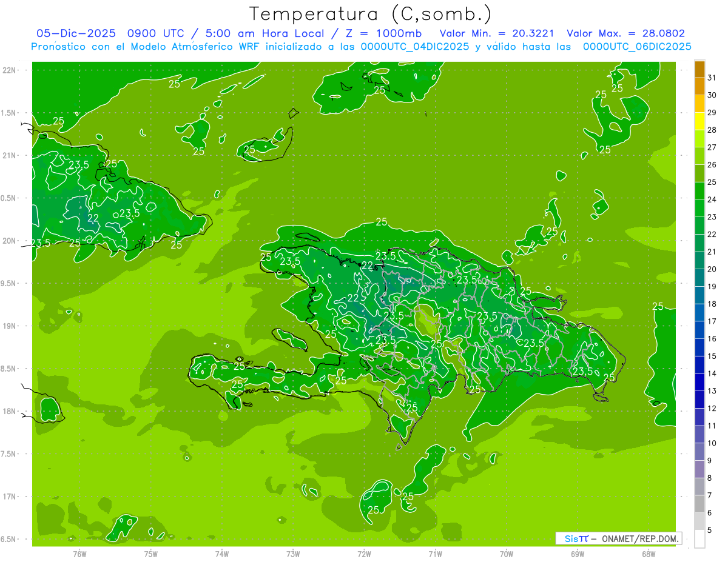Image resolution: width=728 pixels, height=562 pixels.
Task: Pick the yellow swatch between 28 and 29
Action: tap(700, 122)
